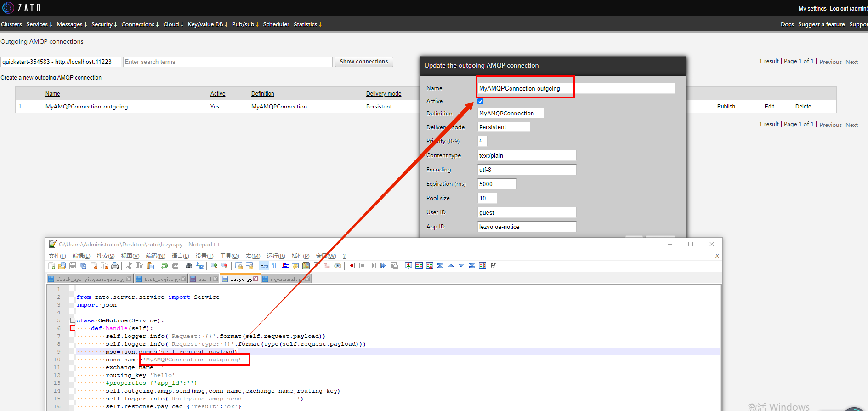Open the Connections dropdown menu
The width and height of the screenshot is (868, 411).
[140, 24]
